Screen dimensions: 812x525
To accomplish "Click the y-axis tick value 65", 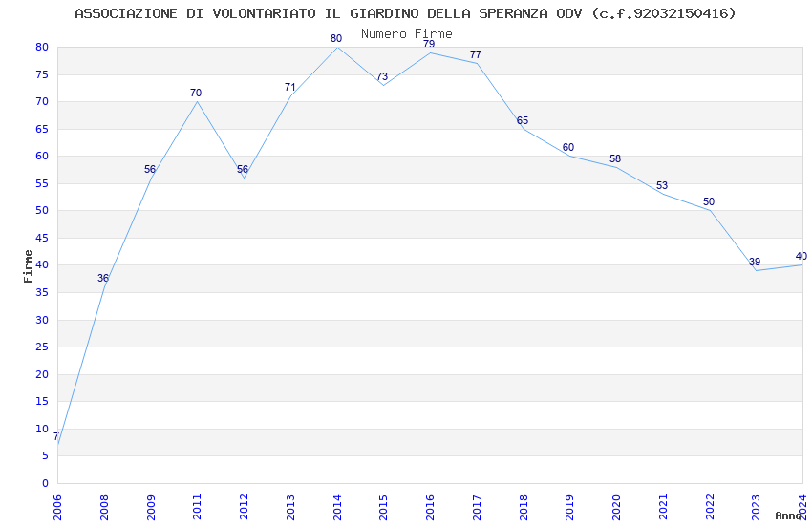I will [42, 129].
